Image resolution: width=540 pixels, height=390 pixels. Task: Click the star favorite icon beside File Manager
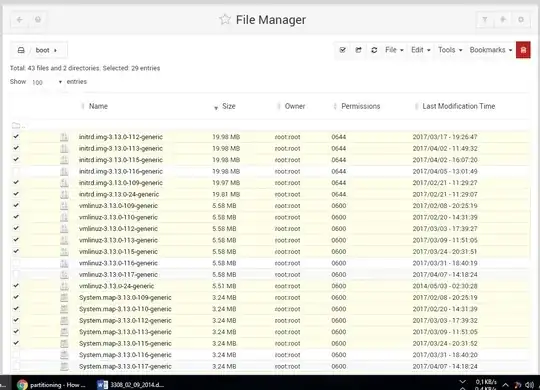(x=225, y=20)
